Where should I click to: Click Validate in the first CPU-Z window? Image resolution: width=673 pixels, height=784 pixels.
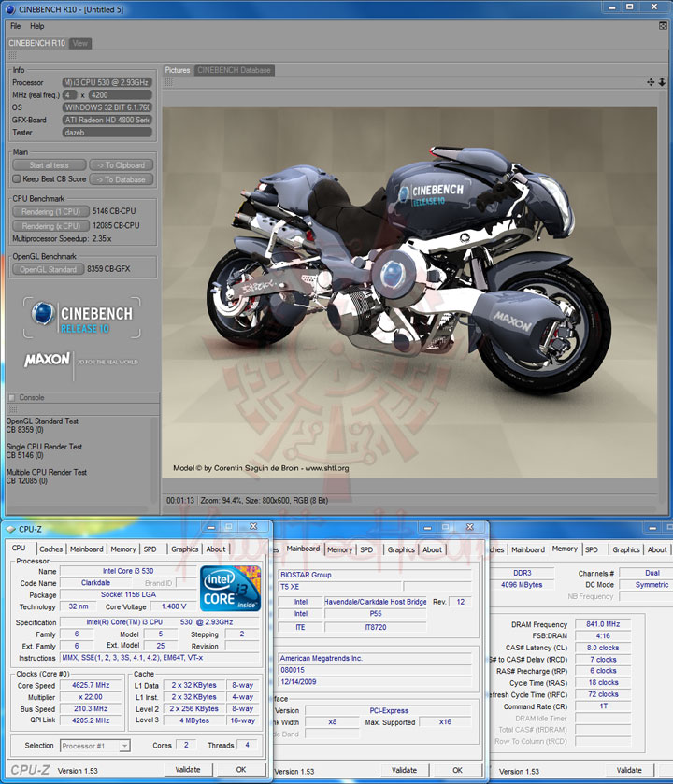188,769
